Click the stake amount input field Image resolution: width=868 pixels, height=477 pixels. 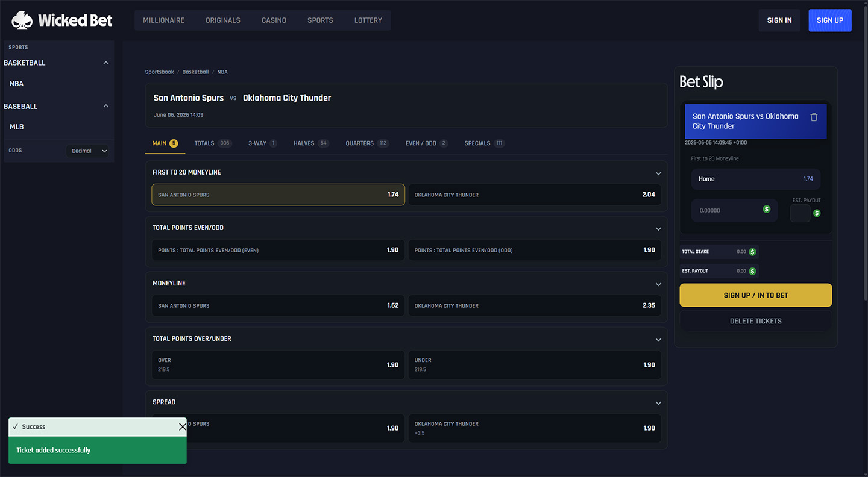734,210
